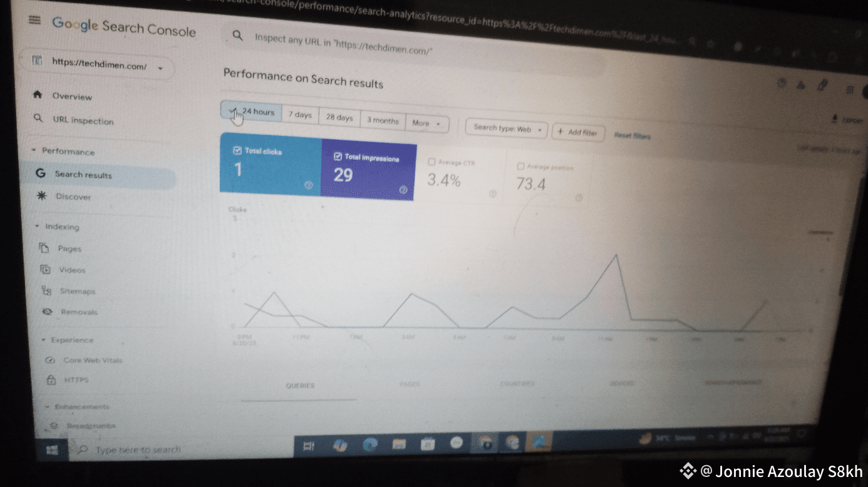This screenshot has width=868, height=487.
Task: Open the Search Console hamburger menu
Action: (x=35, y=20)
